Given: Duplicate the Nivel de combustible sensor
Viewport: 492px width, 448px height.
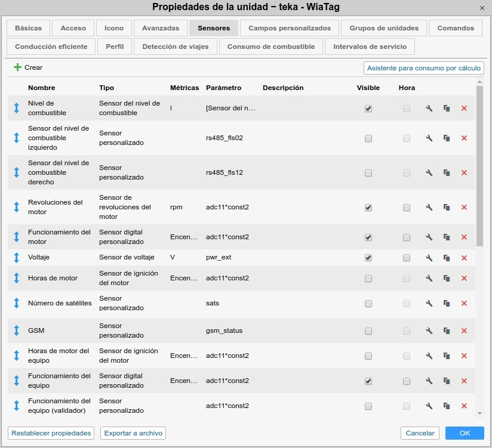Looking at the screenshot, I should tap(447, 108).
